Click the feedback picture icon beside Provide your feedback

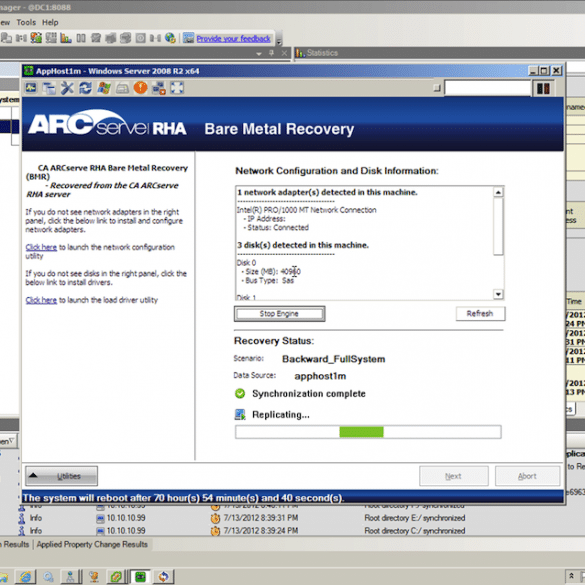coord(188,38)
